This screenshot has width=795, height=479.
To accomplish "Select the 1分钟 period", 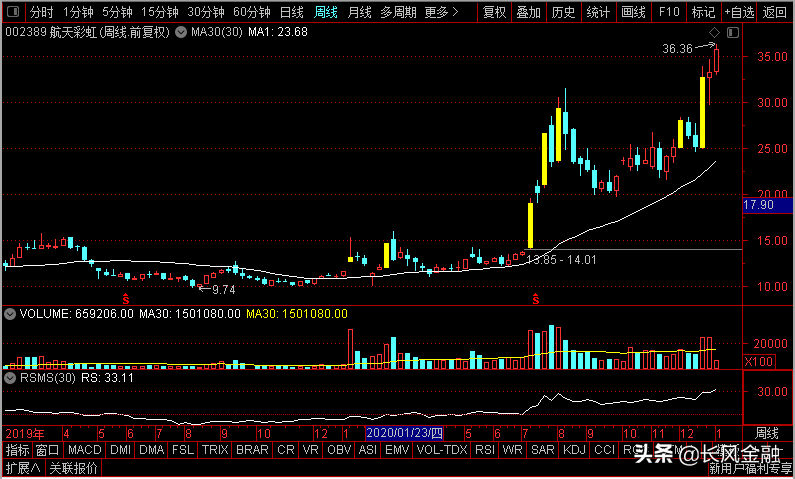I will pos(78,12).
